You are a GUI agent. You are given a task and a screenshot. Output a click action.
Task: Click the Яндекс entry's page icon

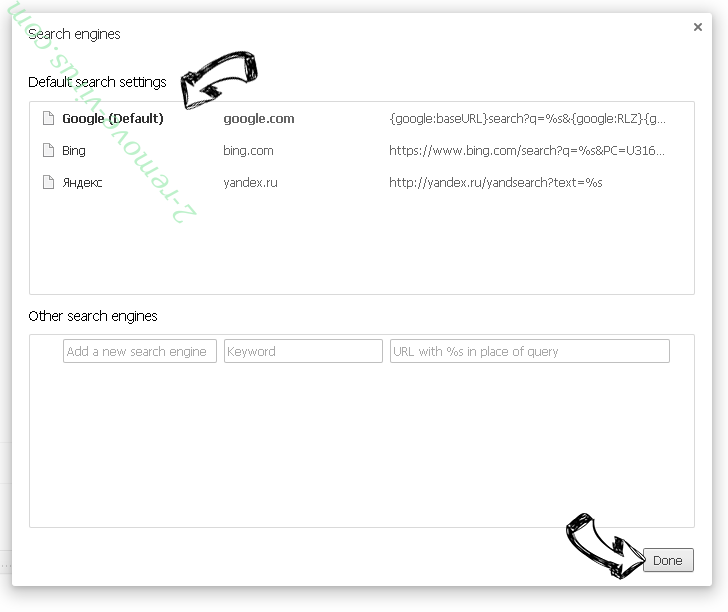[47, 183]
